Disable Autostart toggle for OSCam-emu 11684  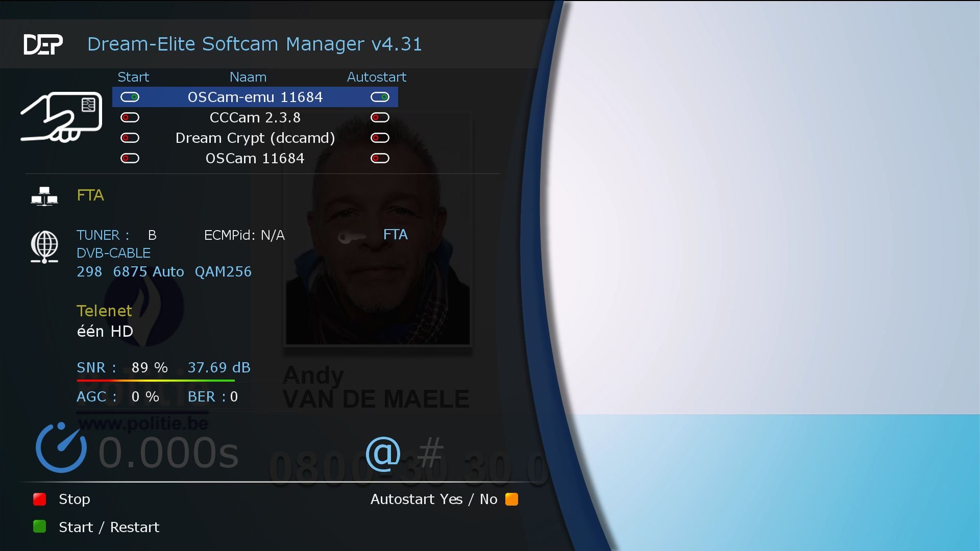(380, 97)
